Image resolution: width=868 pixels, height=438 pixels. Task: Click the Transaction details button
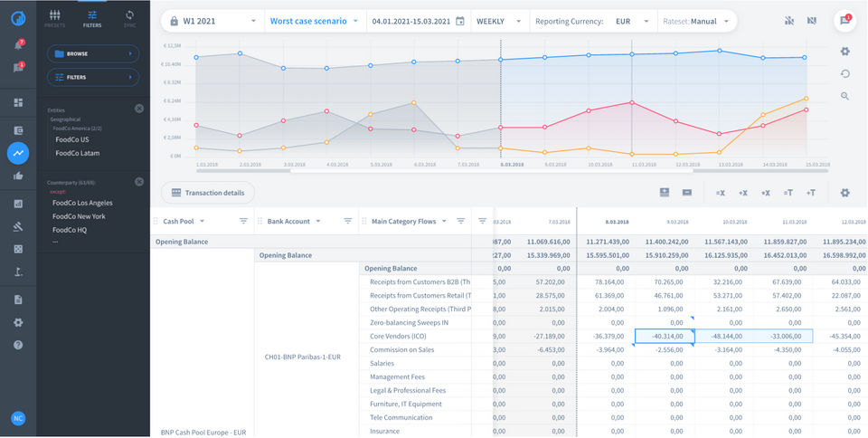coord(208,193)
